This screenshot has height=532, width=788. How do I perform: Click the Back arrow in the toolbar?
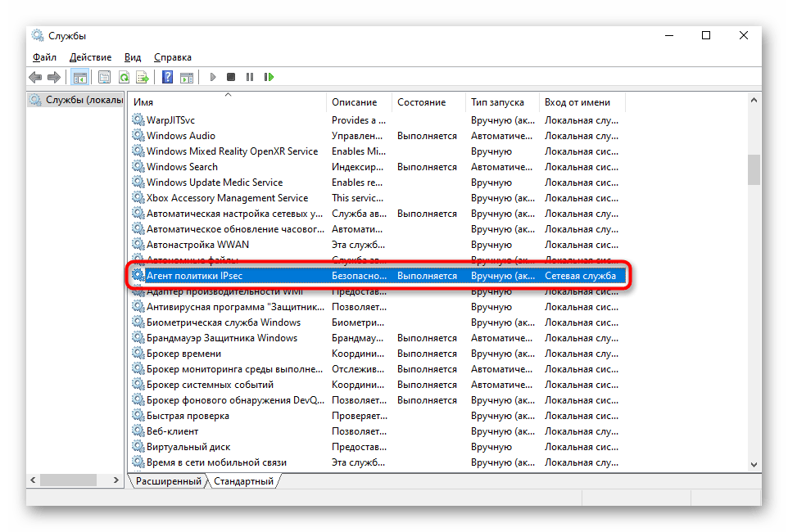35,78
